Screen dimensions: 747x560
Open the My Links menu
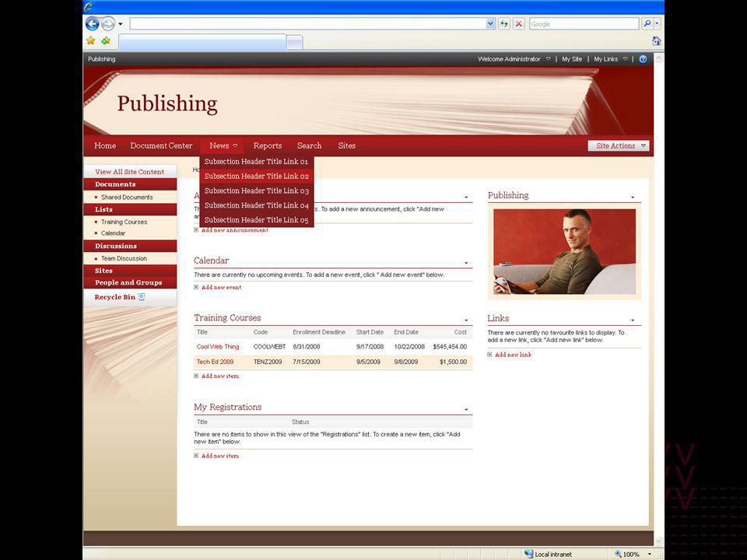[610, 59]
